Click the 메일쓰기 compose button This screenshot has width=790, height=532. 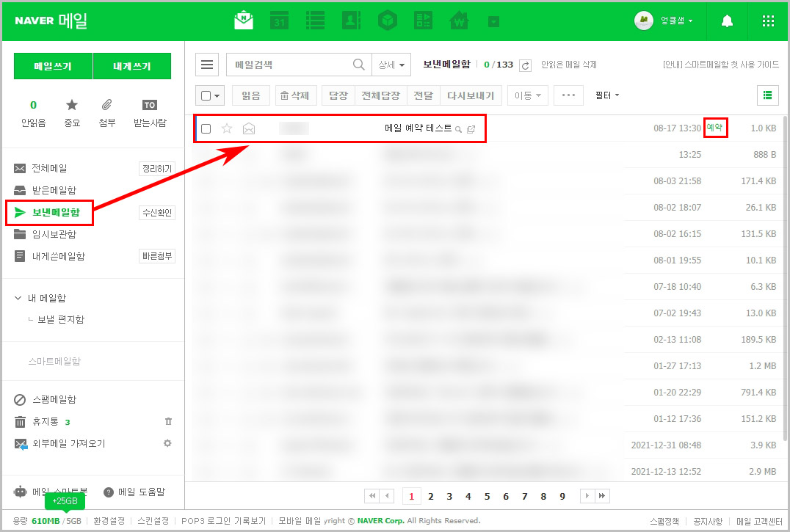52,65
